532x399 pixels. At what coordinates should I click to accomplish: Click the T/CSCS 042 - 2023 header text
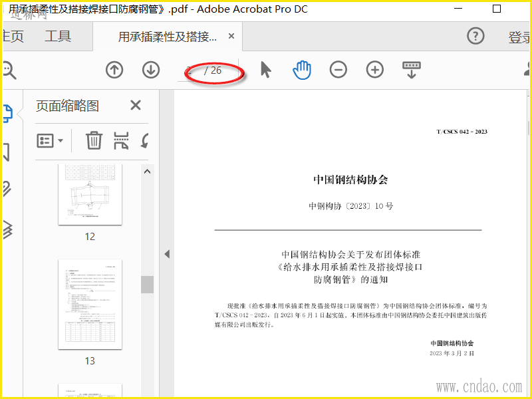462,132
